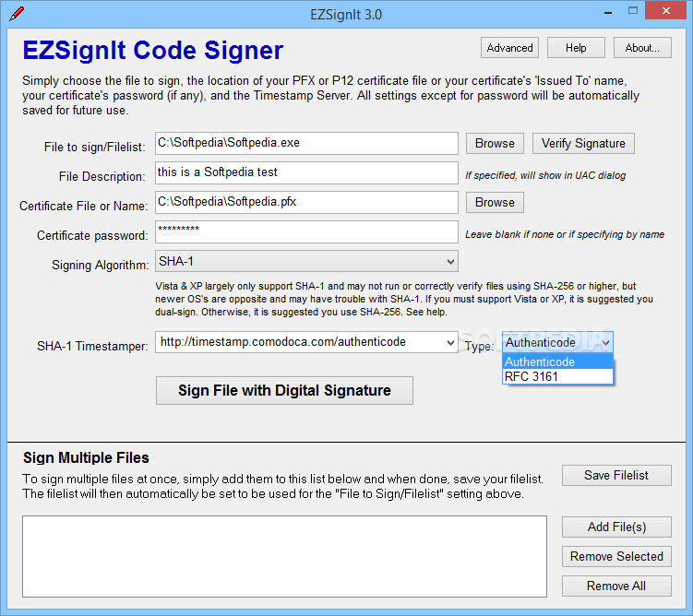Focus the File Description text field
693x616 pixels.
(x=306, y=172)
